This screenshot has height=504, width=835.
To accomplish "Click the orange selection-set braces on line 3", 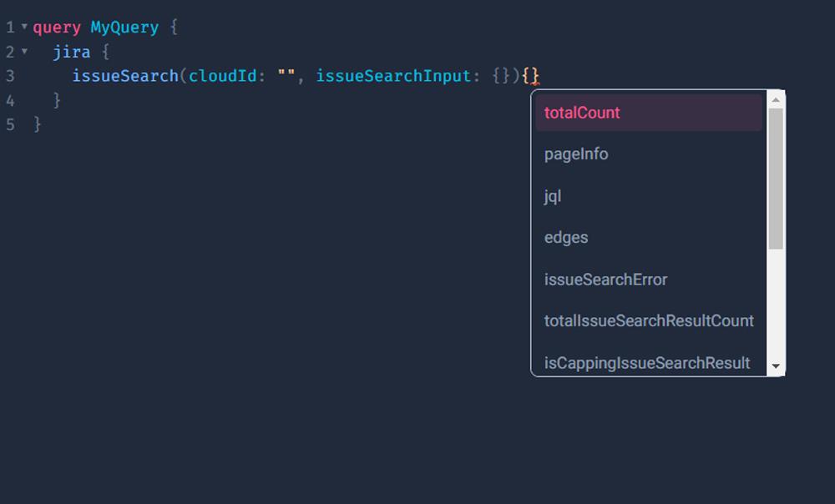I will (530, 76).
